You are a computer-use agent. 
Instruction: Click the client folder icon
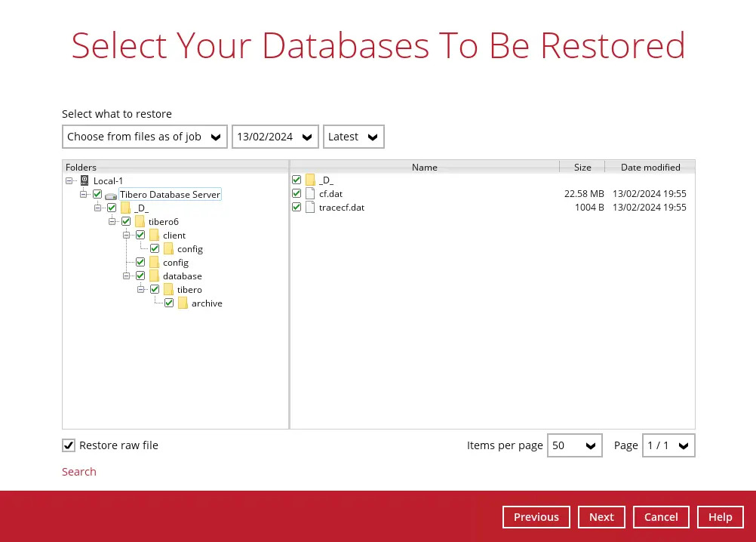tap(154, 235)
